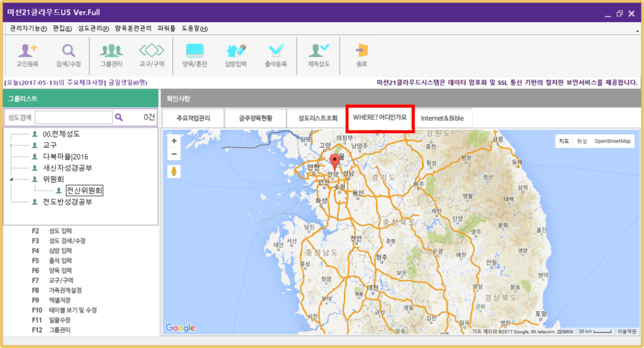The width and height of the screenshot is (644, 348).
Task: Open 교인등록 member registration tool
Action: click(28, 55)
